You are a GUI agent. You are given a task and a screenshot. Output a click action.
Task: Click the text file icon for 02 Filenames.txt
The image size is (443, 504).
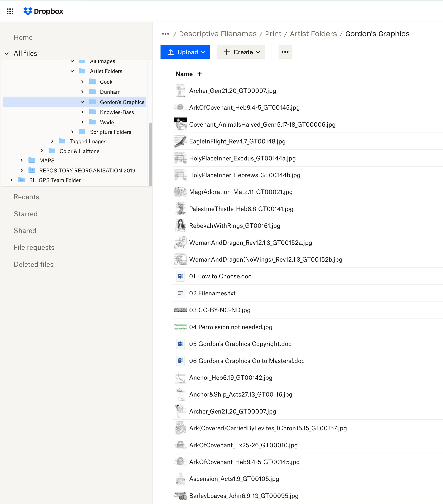[x=180, y=293]
